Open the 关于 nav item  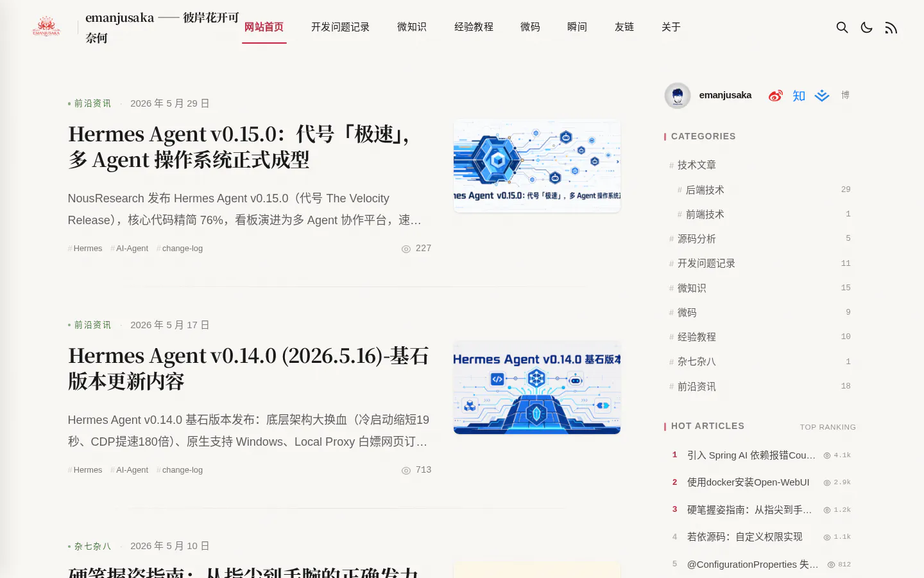click(x=671, y=27)
